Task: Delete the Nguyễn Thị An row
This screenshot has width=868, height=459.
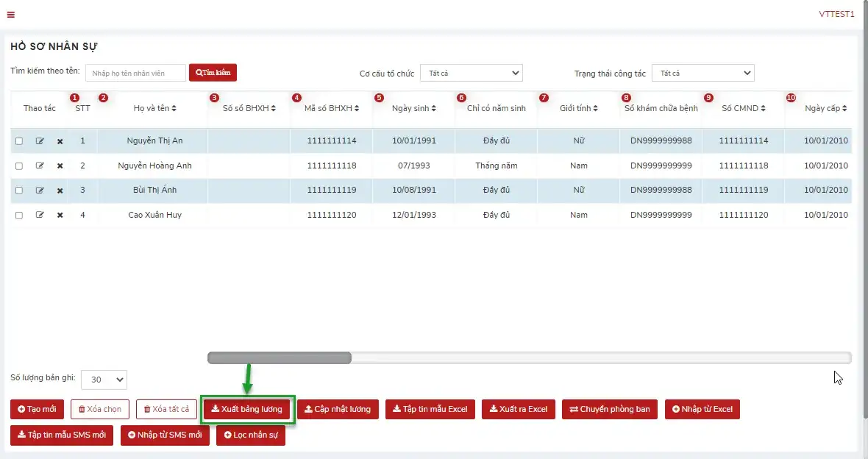Action: click(60, 141)
